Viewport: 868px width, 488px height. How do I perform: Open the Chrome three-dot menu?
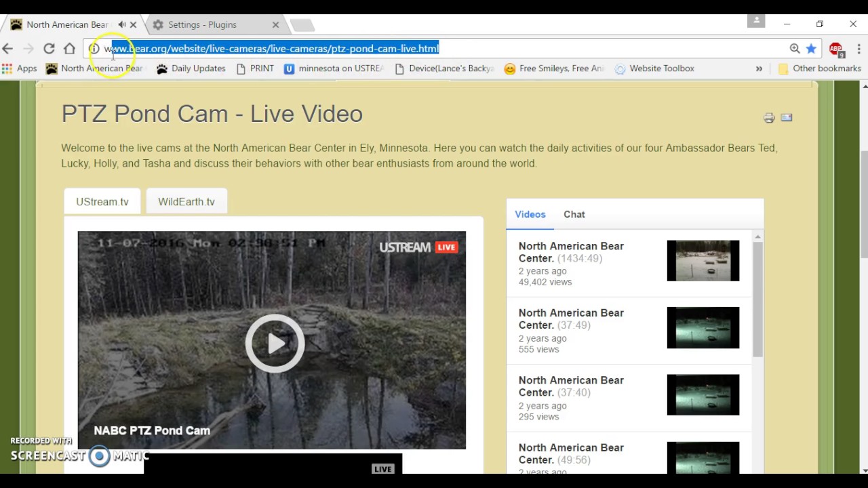click(859, 48)
